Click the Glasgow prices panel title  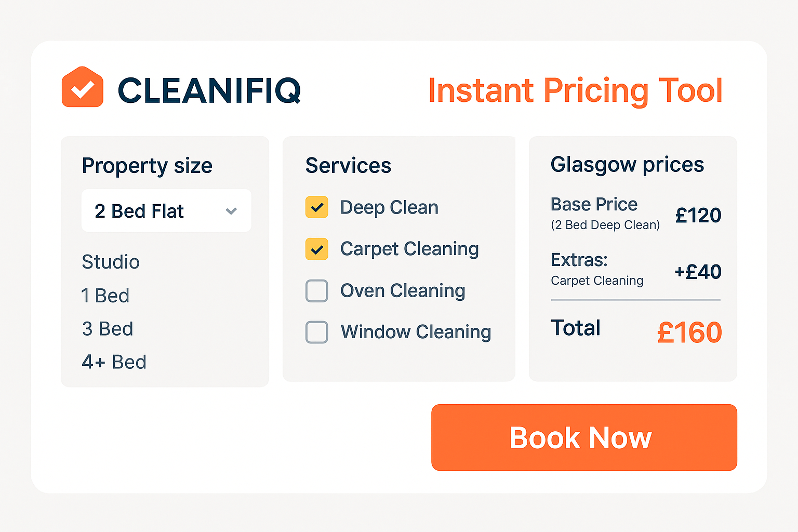627,165
